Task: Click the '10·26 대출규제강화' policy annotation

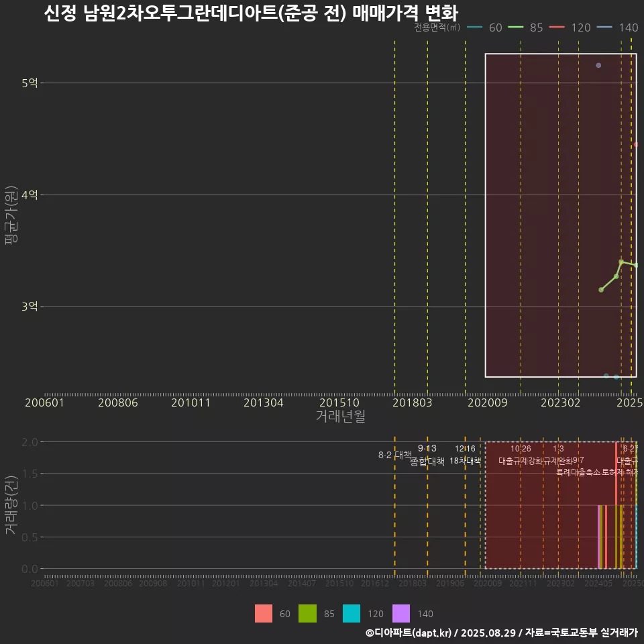Action: 521,455
